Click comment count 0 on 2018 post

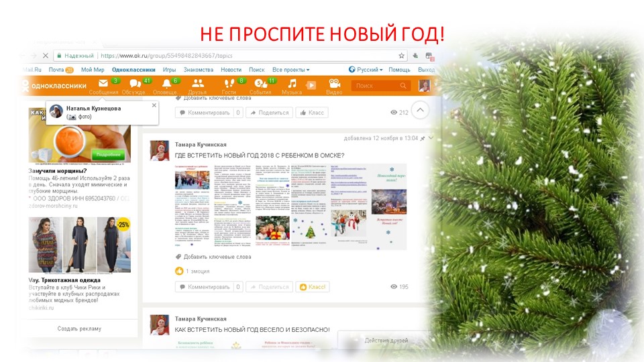(238, 287)
